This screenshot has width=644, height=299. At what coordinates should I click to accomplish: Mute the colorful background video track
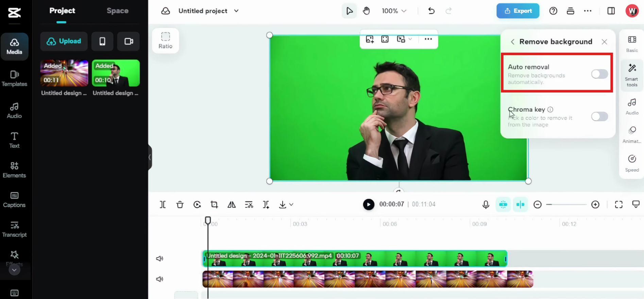click(x=159, y=279)
